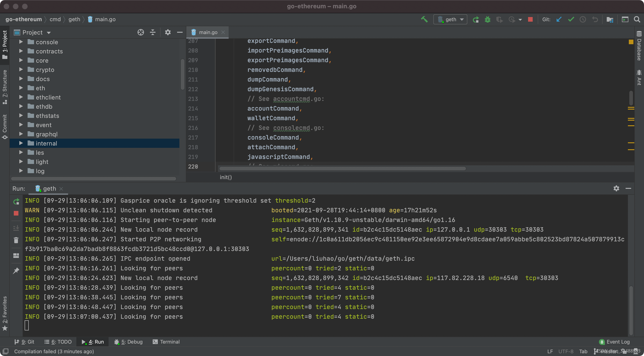The width and height of the screenshot is (644, 356).
Task: Clear console with trash icon
Action: coord(16,240)
